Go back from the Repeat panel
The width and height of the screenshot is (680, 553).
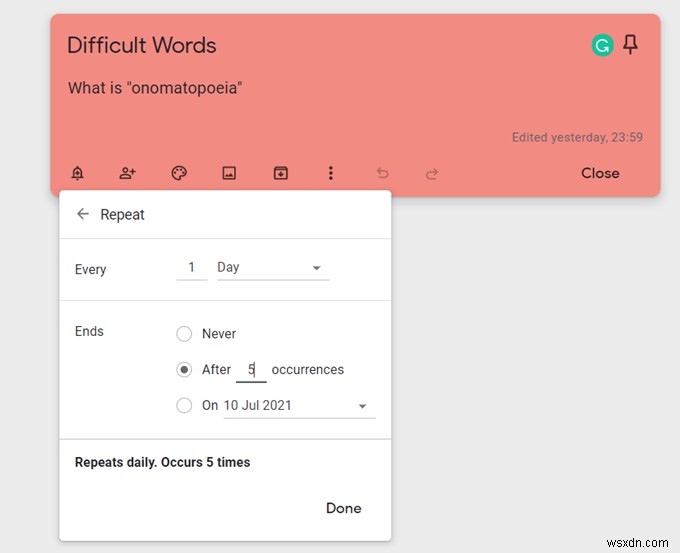point(82,214)
